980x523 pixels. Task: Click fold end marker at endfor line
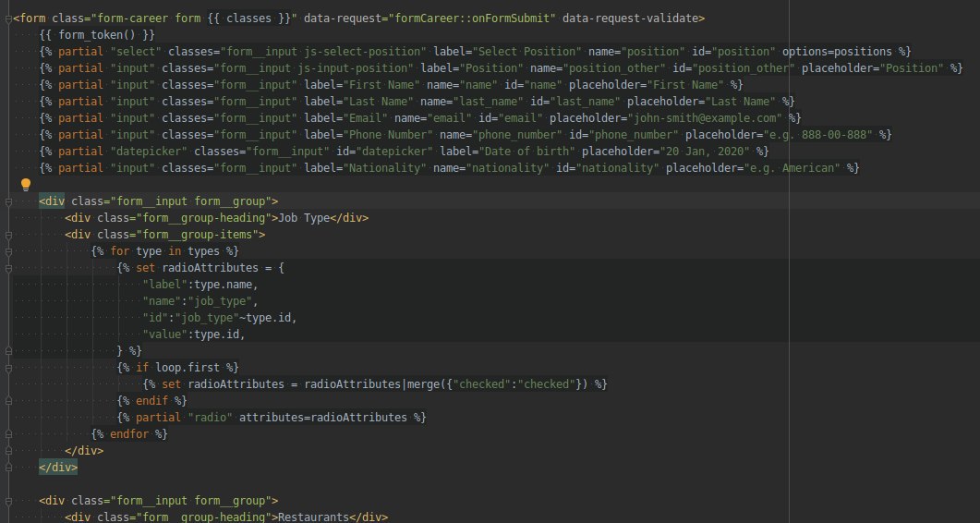coord(8,434)
